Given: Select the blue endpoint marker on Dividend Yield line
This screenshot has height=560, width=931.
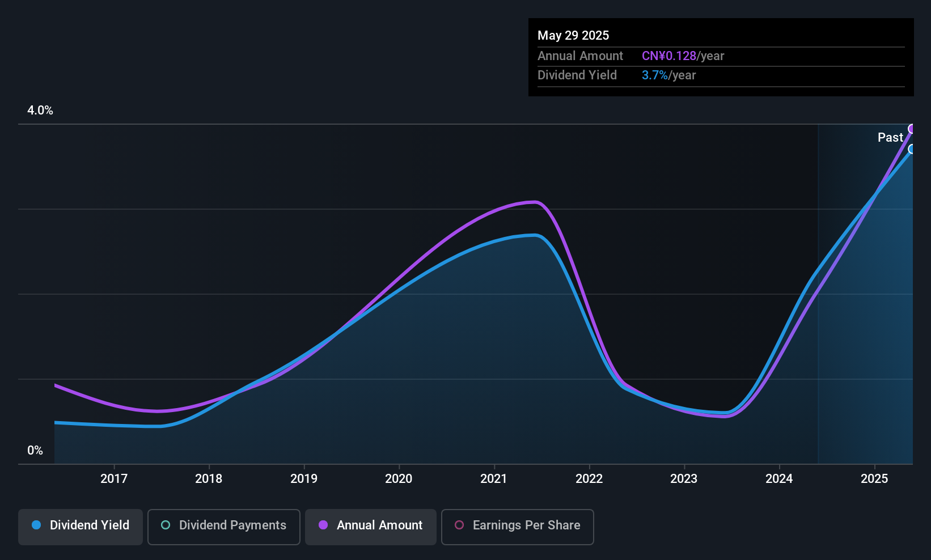Looking at the screenshot, I should (912, 149).
